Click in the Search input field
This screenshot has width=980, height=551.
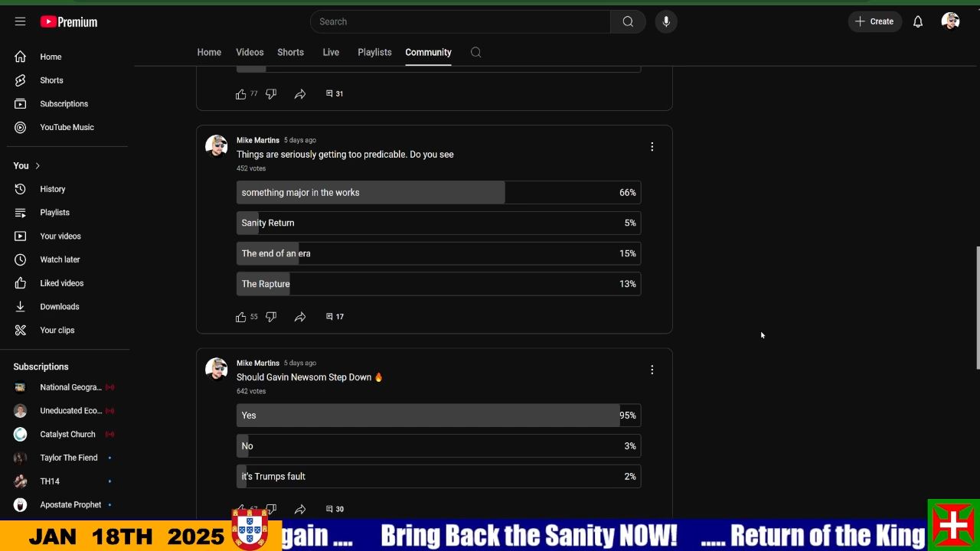[x=459, y=21]
